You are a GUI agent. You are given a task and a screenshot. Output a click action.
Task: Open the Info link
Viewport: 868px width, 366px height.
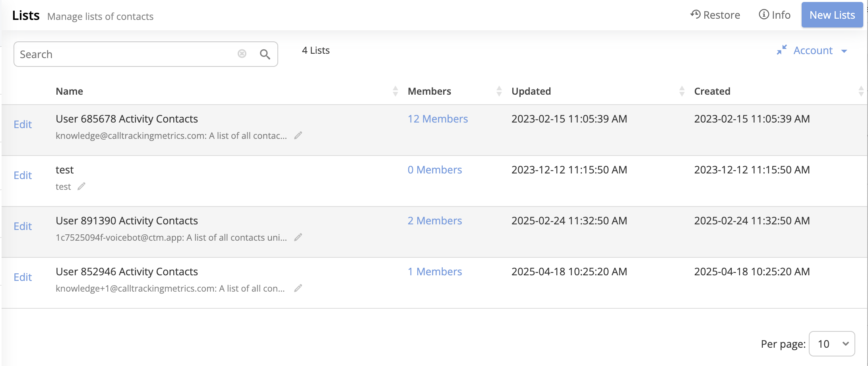pyautogui.click(x=775, y=15)
